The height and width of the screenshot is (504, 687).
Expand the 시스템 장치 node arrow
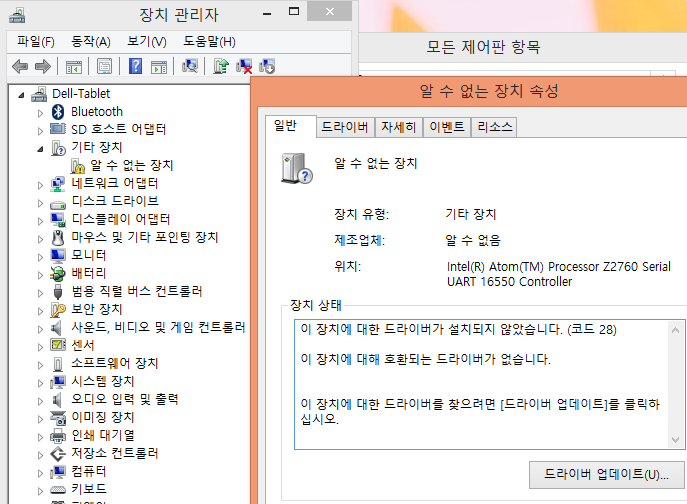(x=40, y=383)
